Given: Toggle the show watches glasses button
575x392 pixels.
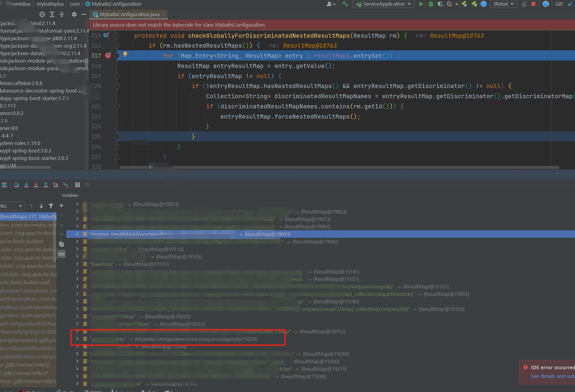Looking at the screenshot, I should pyautogui.click(x=61, y=254).
